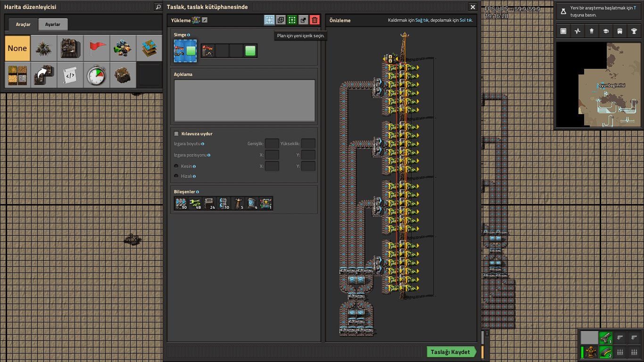Click the Izgara pozisyonu X field
This screenshot has height=362, width=644.
pos(272,155)
